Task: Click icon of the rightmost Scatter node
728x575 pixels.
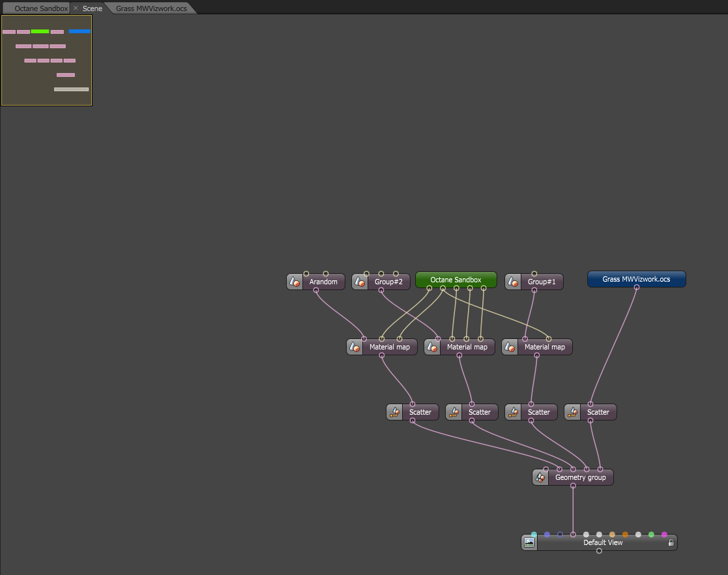Action: 572,412
